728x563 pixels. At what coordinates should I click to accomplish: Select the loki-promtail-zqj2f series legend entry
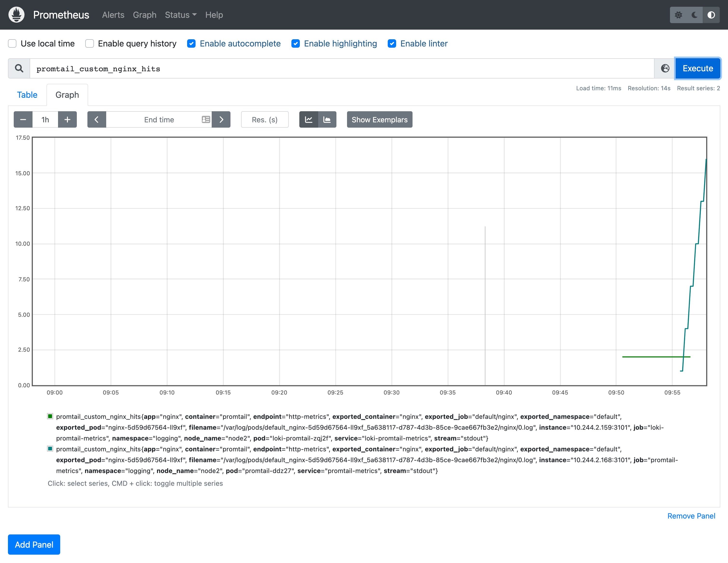360,427
